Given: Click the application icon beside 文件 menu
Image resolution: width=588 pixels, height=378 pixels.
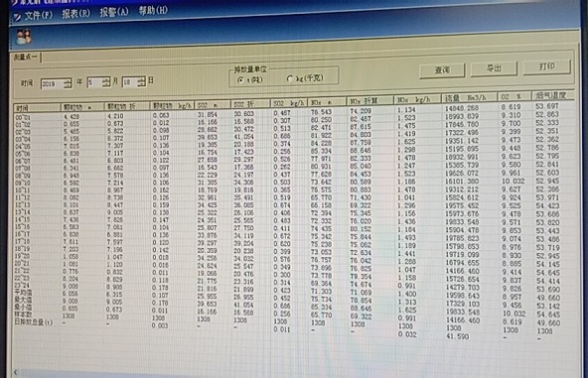Looking at the screenshot, I should (x=18, y=17).
